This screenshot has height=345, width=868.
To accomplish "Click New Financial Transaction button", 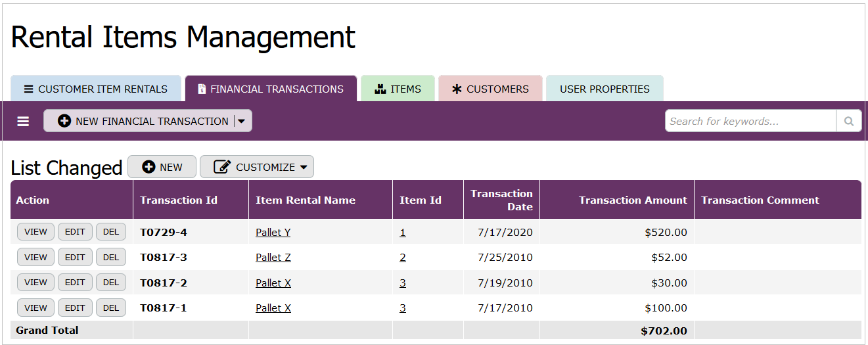I will pos(143,121).
